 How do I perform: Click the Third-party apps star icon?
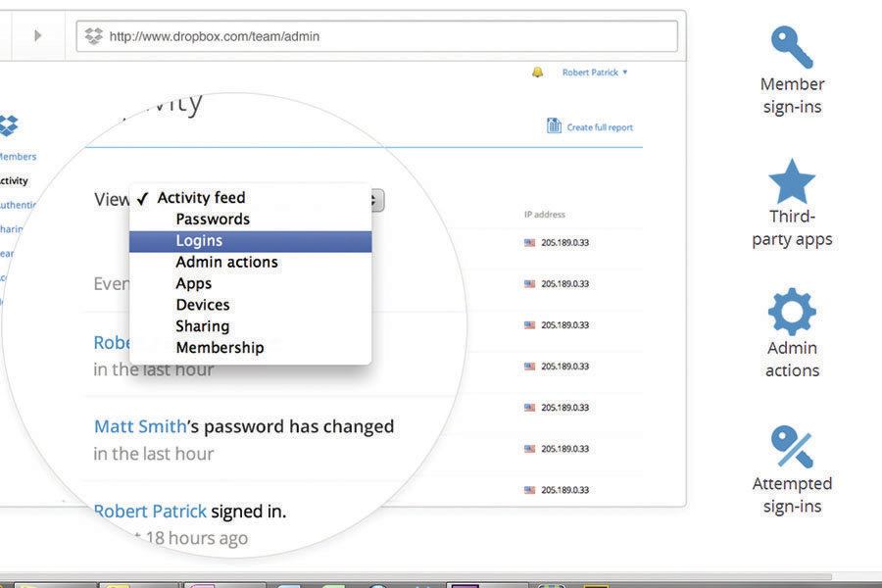792,180
